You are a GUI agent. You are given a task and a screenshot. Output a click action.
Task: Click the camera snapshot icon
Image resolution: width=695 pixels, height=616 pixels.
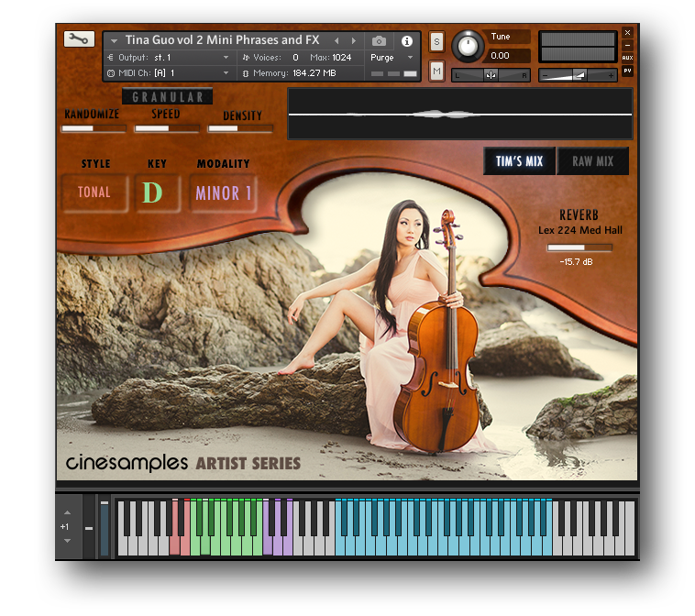pyautogui.click(x=379, y=41)
